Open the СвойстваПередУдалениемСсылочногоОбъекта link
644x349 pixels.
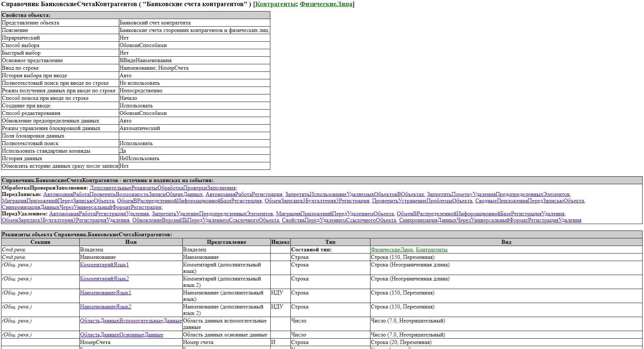click(339, 220)
